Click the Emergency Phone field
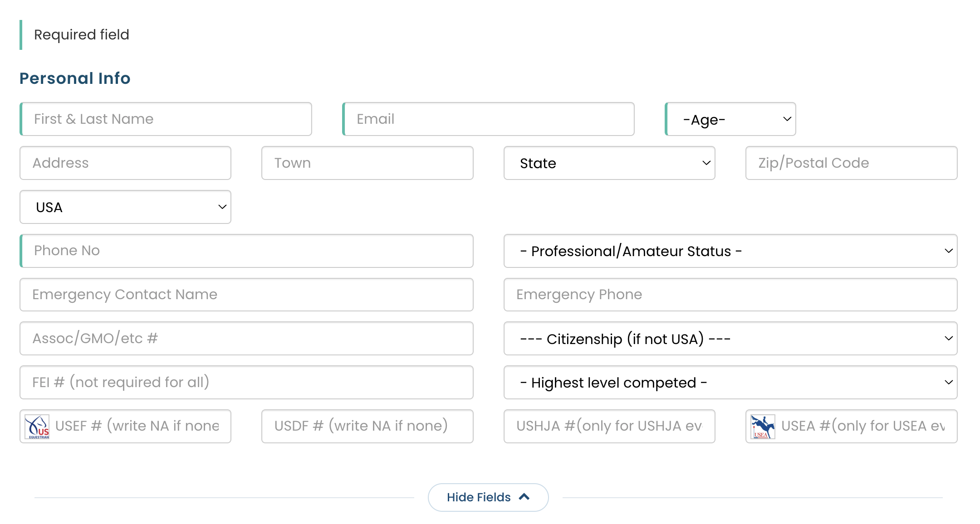This screenshot has width=980, height=524. tap(730, 295)
